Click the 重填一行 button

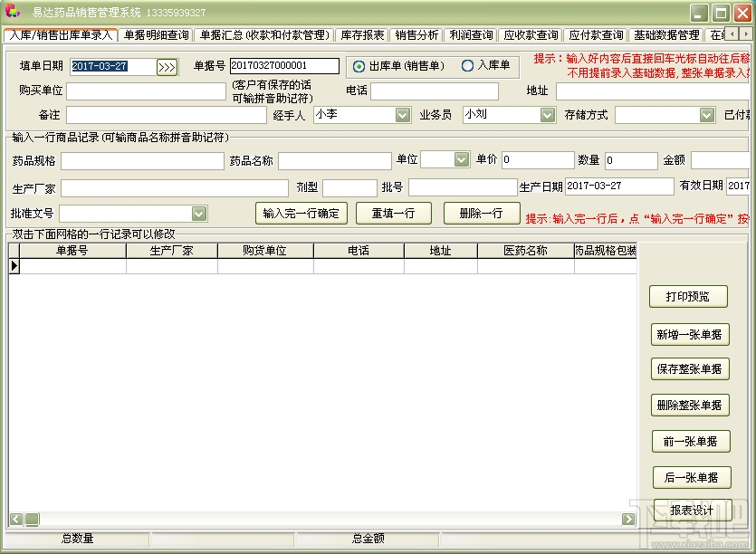coord(394,213)
